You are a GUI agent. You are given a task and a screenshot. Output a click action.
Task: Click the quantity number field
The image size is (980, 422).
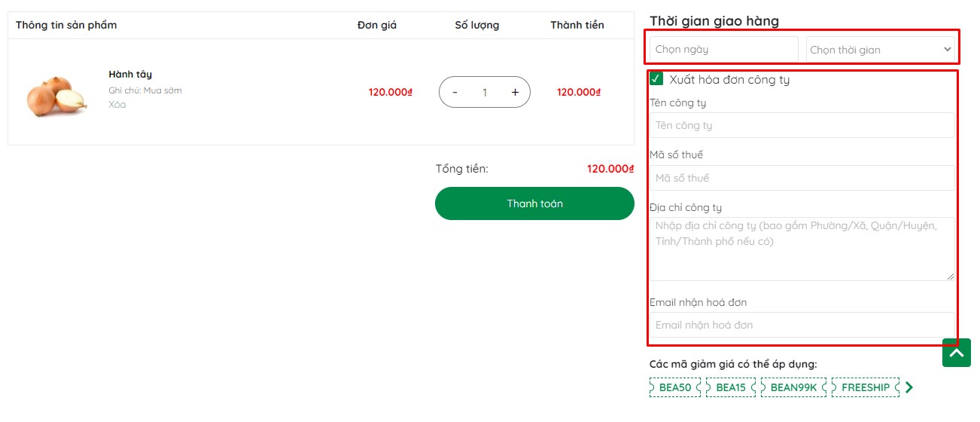[x=485, y=92]
